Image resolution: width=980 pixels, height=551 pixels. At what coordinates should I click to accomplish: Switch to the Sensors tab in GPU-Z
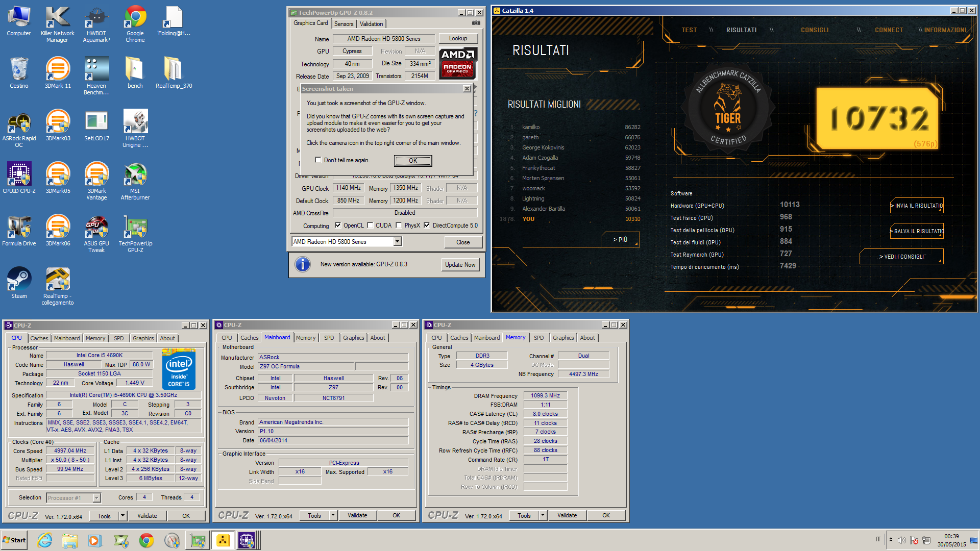pyautogui.click(x=344, y=24)
